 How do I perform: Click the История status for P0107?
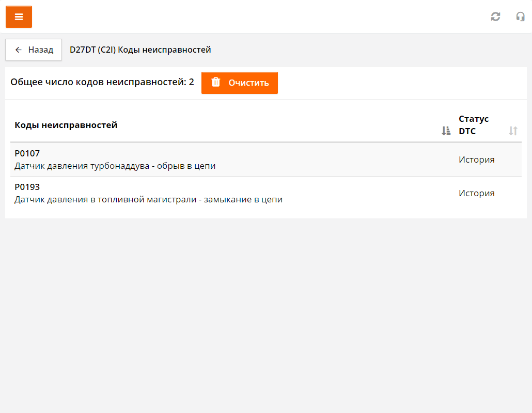(x=476, y=160)
